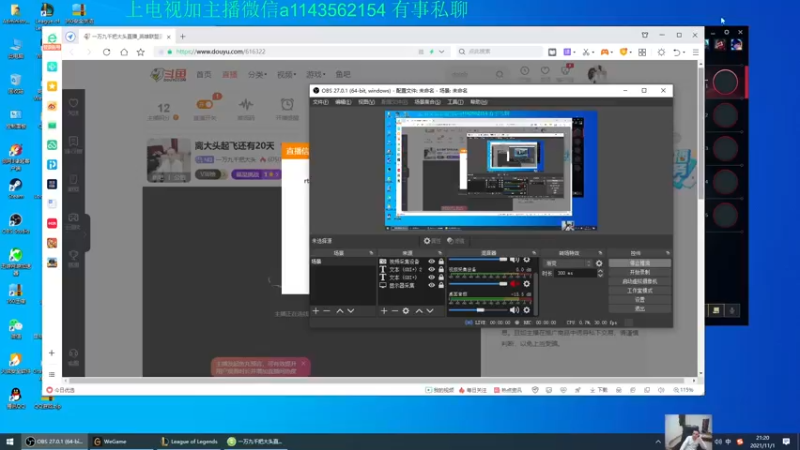
Task: Click 停止推流 stop streaming button
Action: 640,263
